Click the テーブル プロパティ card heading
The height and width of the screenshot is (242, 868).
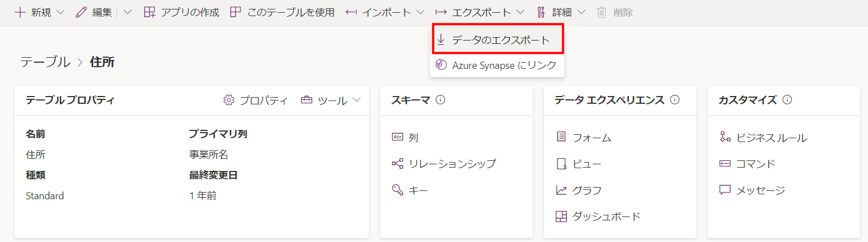point(70,100)
